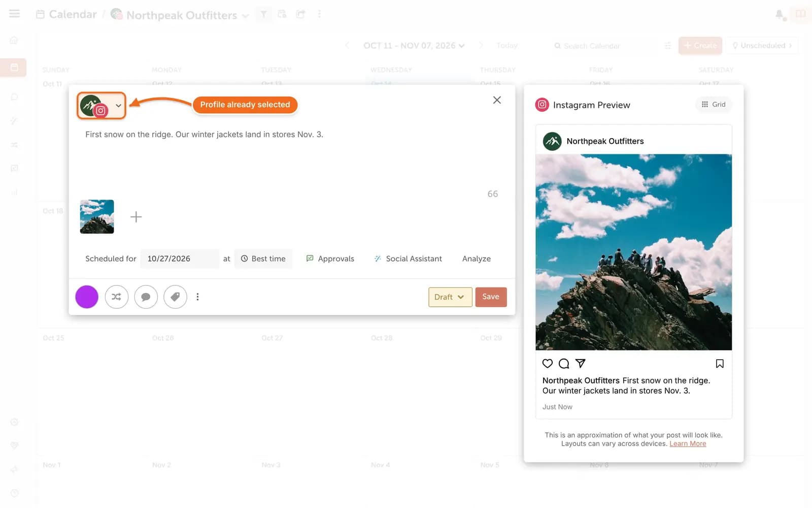Jump to Today in calendar
Screen dimensions: 812x508
pos(507,46)
